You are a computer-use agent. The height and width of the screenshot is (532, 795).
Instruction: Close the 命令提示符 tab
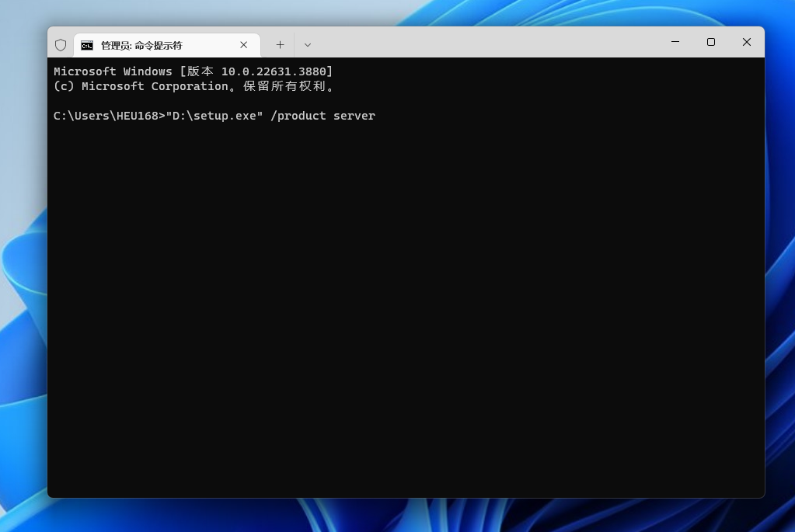click(x=243, y=45)
